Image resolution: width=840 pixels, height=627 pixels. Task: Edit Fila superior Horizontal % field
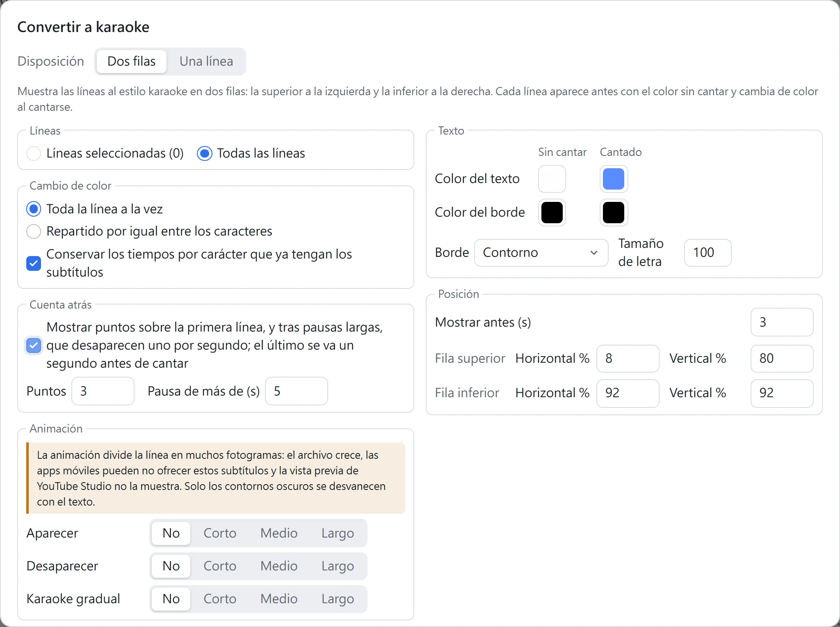point(628,359)
